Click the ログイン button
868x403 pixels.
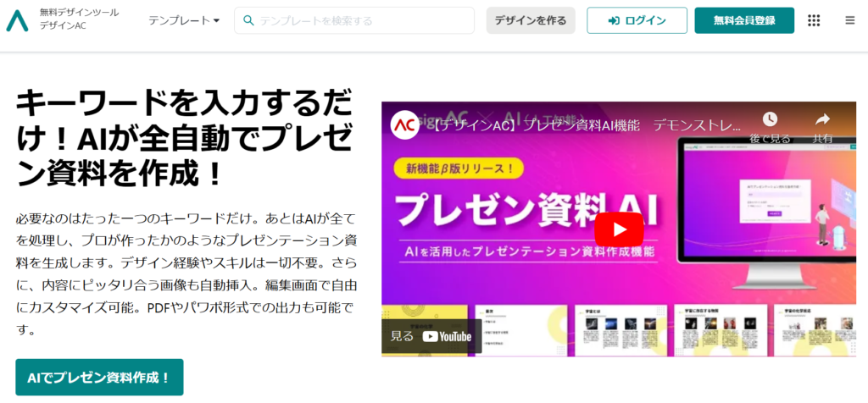pos(637,20)
